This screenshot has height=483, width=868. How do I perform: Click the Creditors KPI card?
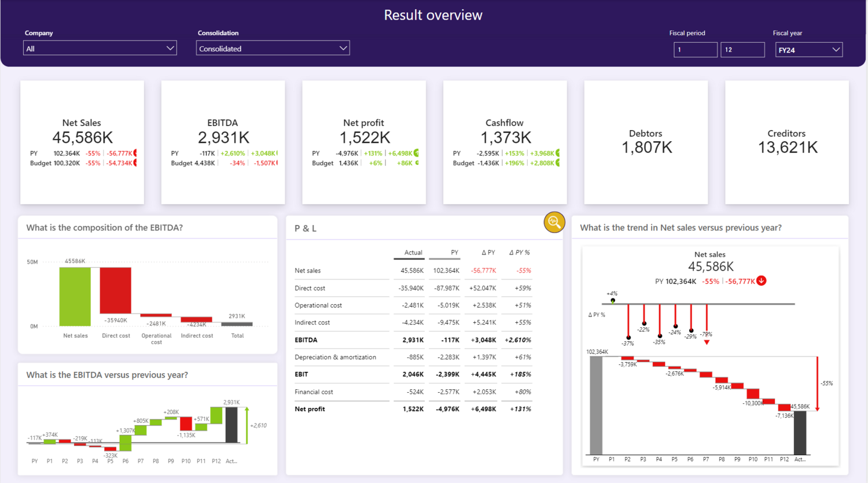click(x=786, y=142)
